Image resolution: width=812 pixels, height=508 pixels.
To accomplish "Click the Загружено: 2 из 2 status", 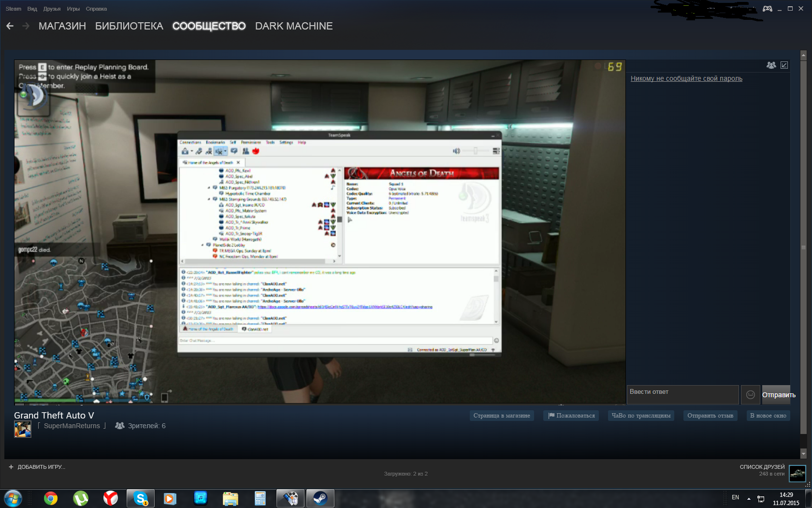I will pyautogui.click(x=406, y=474).
